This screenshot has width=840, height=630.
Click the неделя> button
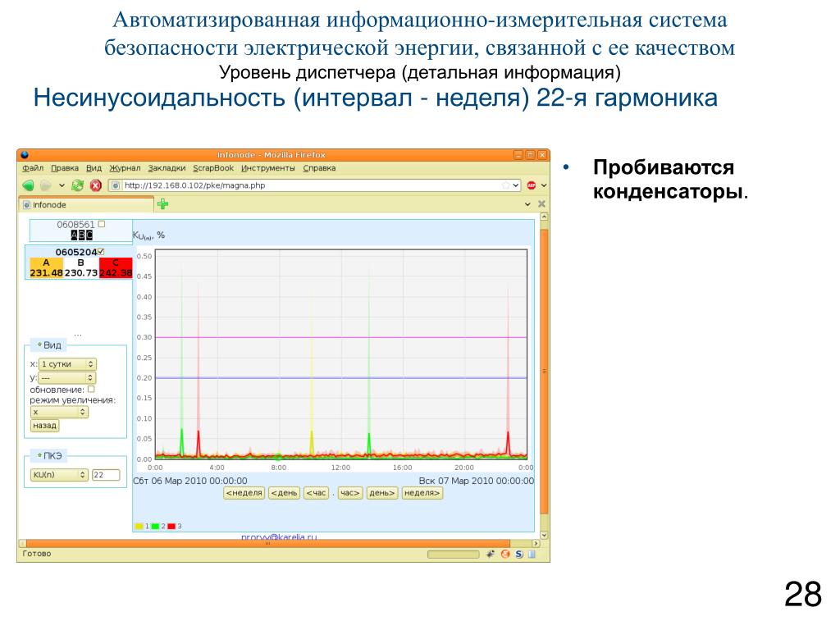(x=422, y=493)
